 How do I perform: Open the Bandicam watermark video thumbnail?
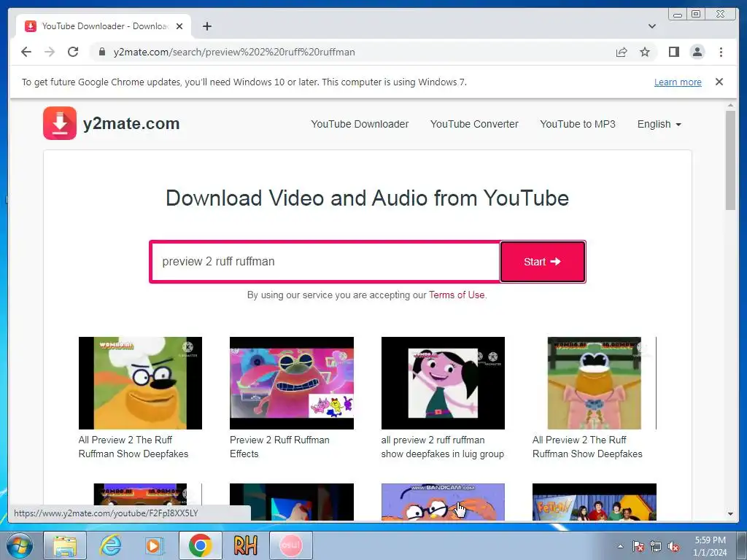coord(443,502)
